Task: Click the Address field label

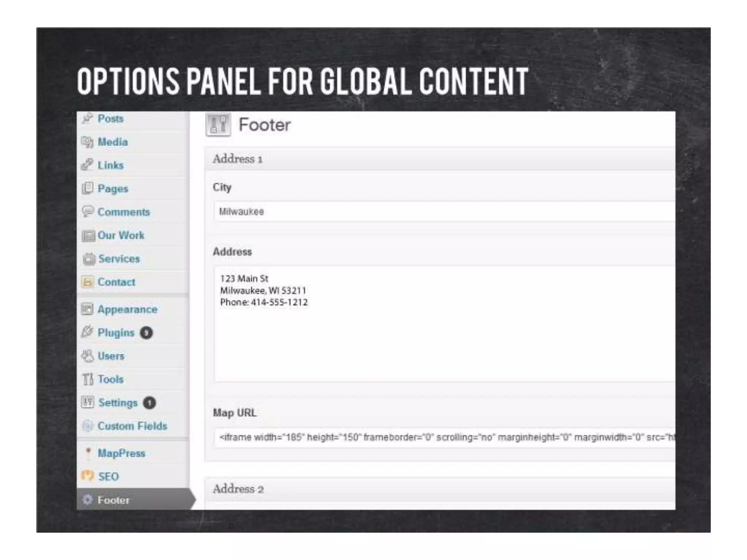Action: [x=232, y=252]
